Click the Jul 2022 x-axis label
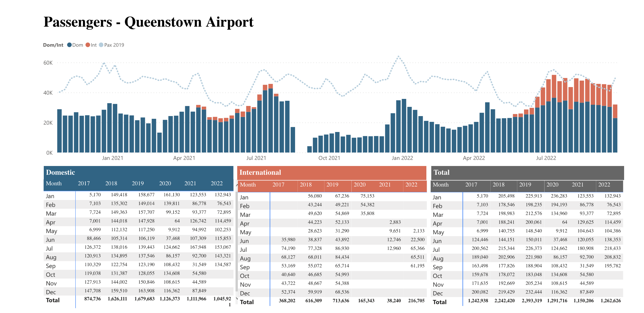 [x=546, y=158]
